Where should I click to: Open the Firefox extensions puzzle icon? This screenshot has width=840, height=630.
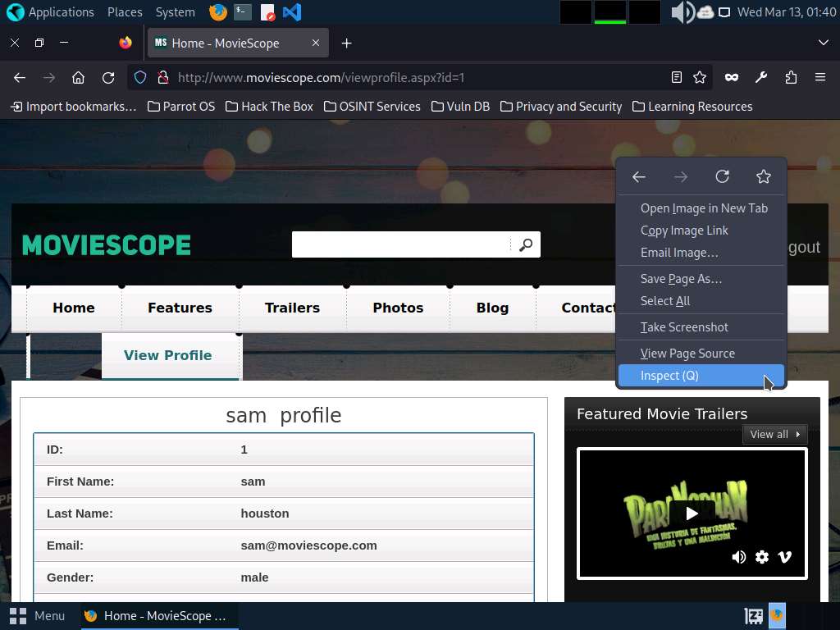tap(791, 77)
